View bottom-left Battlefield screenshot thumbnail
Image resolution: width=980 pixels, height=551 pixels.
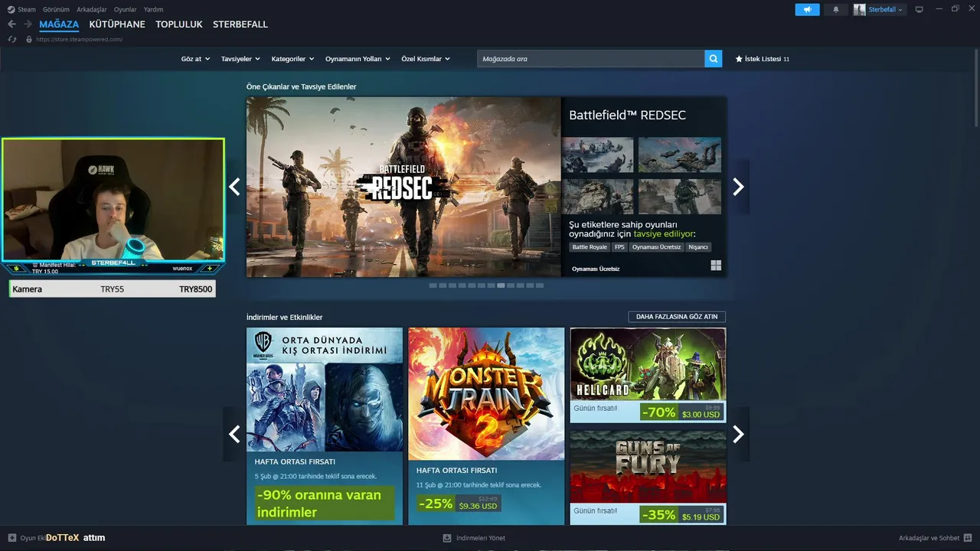[x=597, y=197]
